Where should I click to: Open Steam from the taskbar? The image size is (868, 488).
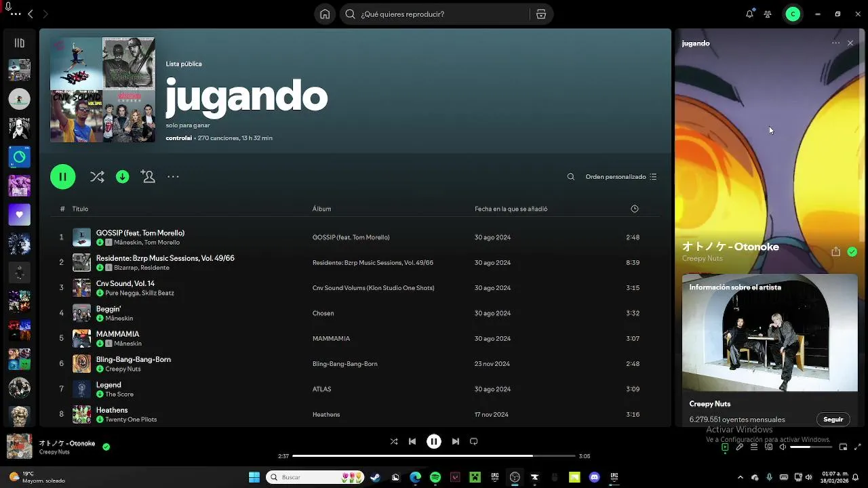(376, 477)
